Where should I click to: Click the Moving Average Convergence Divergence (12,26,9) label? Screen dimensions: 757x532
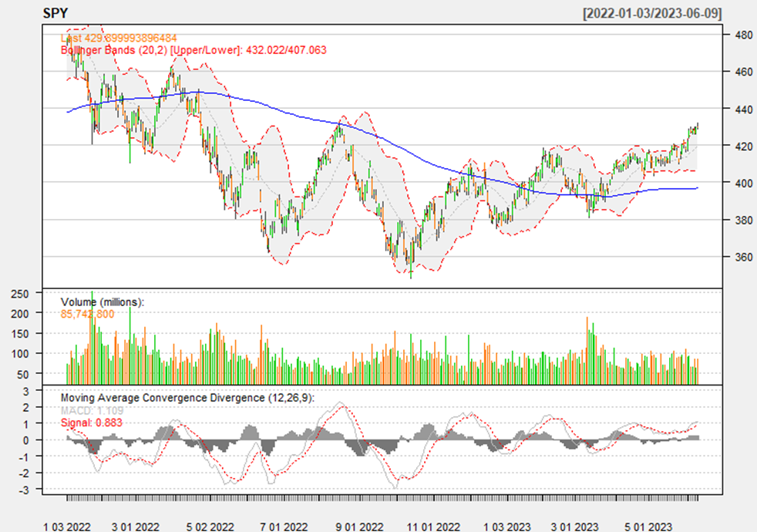click(187, 398)
